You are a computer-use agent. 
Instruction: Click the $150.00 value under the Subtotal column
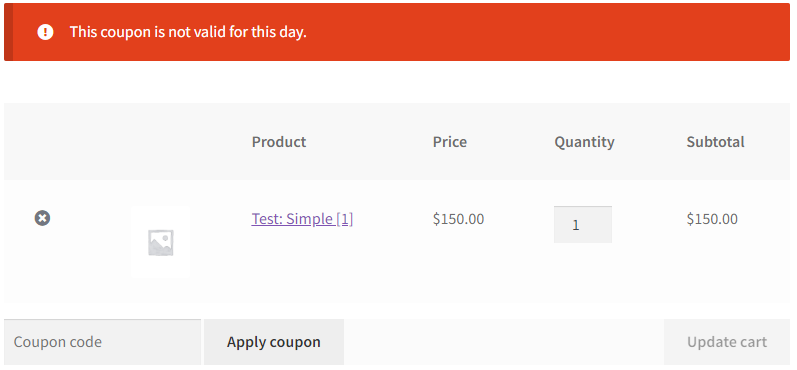pyautogui.click(x=712, y=219)
